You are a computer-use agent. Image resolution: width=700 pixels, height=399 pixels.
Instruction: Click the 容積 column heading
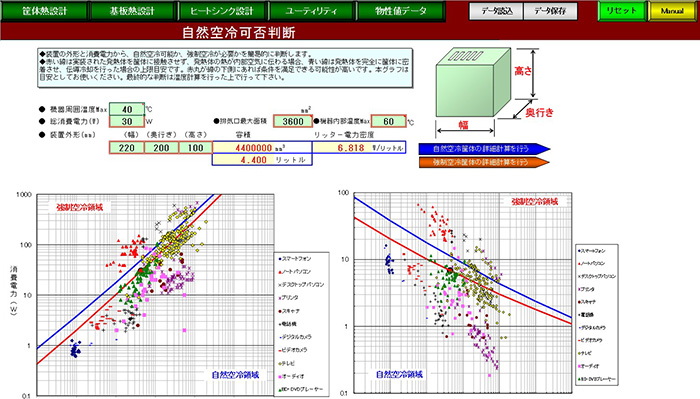pyautogui.click(x=243, y=135)
